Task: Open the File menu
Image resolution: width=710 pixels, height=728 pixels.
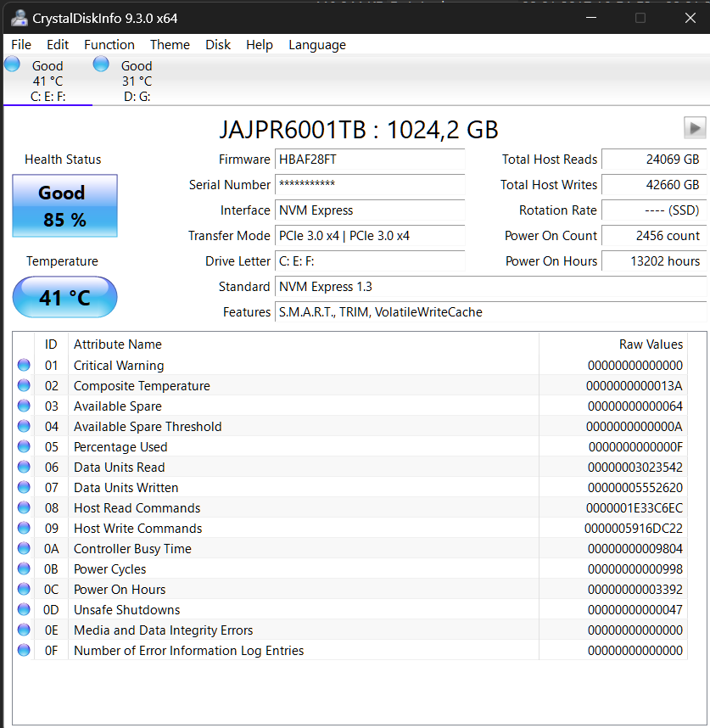Action: (21, 45)
